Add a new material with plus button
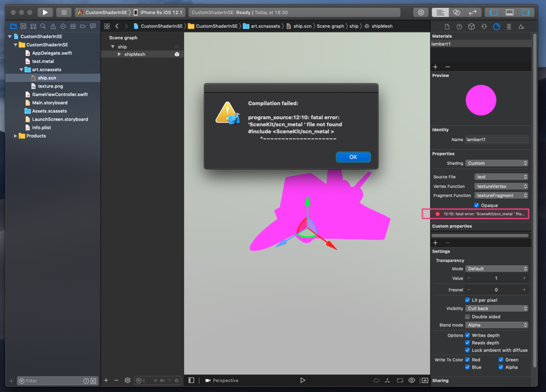 click(x=435, y=67)
